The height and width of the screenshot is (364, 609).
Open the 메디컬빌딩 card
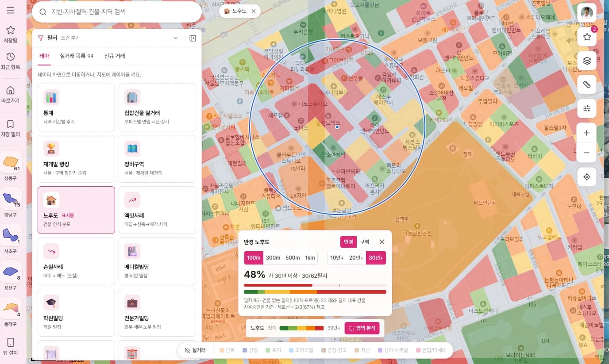pos(157,261)
